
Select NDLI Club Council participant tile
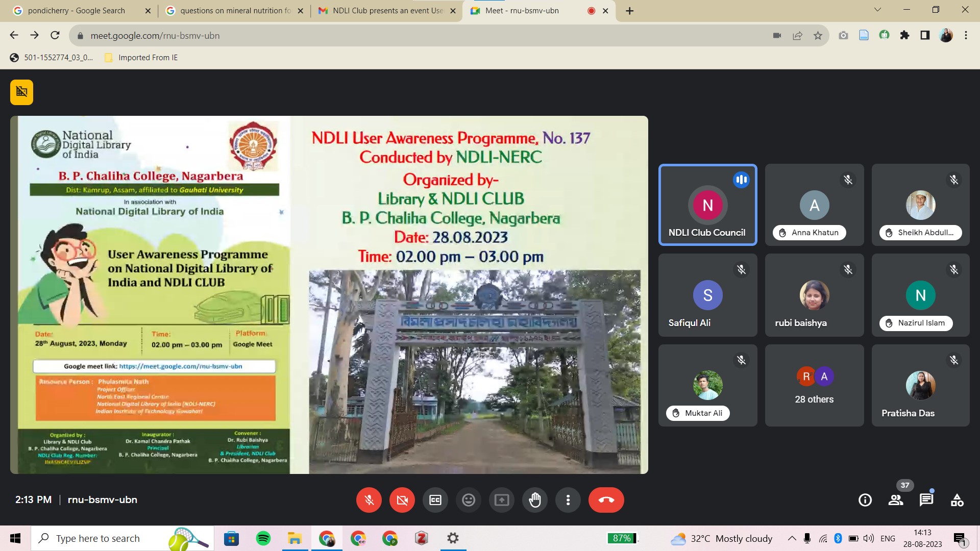tap(707, 205)
